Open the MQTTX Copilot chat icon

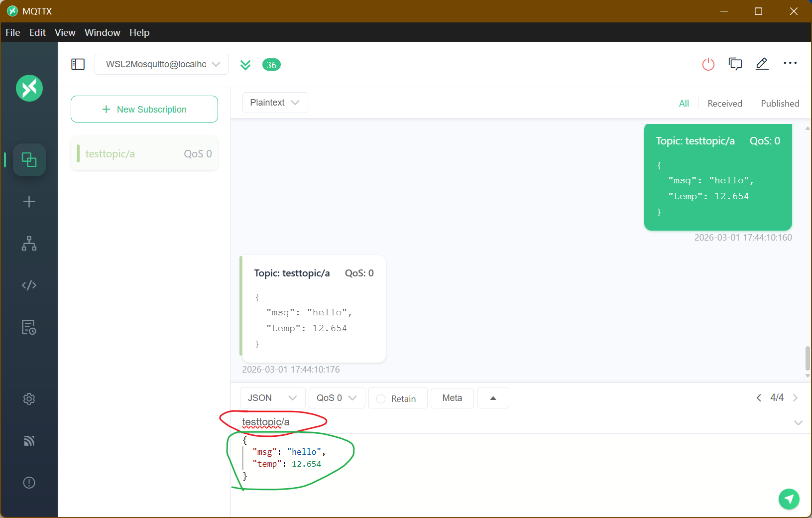(735, 64)
